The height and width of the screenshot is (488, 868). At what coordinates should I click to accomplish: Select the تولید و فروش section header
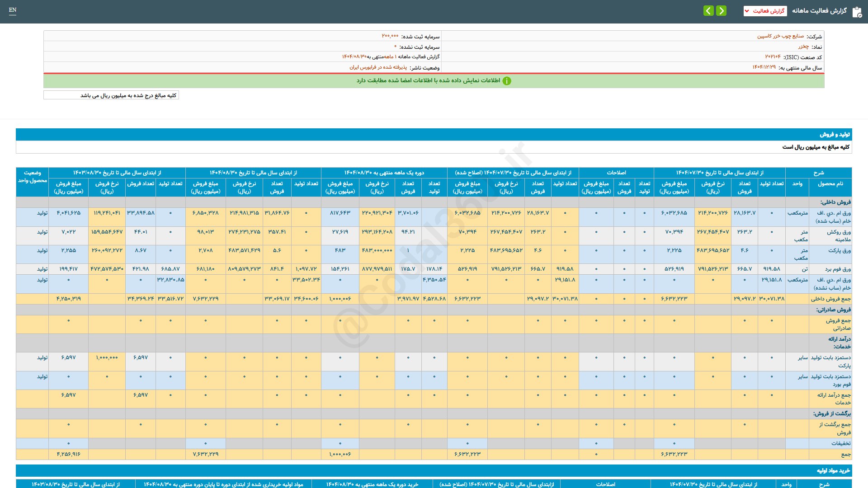tap(835, 135)
